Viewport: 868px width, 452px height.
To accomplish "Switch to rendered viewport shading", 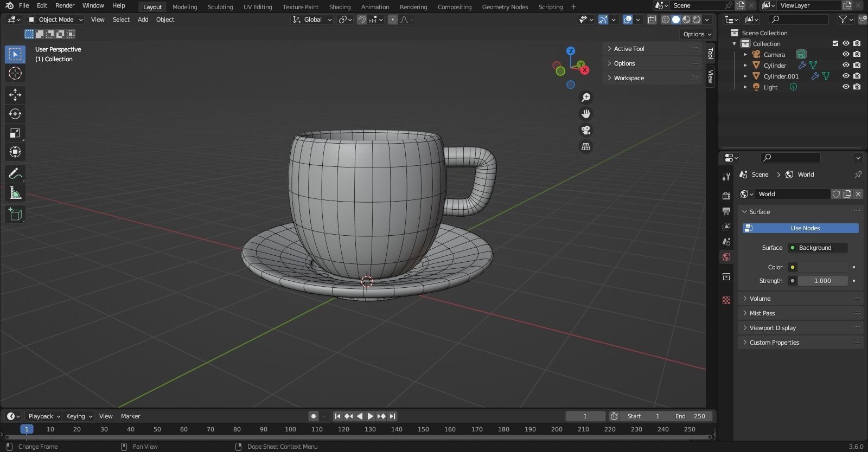I will pos(697,20).
